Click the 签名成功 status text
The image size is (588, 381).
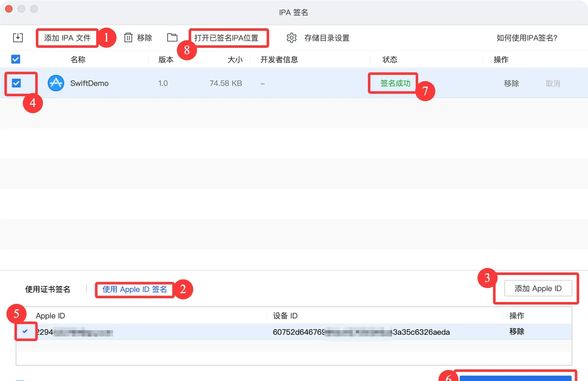pyautogui.click(x=395, y=83)
